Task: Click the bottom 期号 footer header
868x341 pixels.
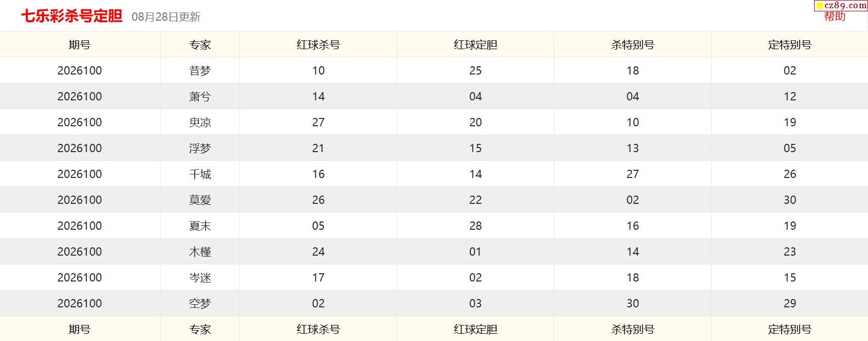Action: (80, 329)
